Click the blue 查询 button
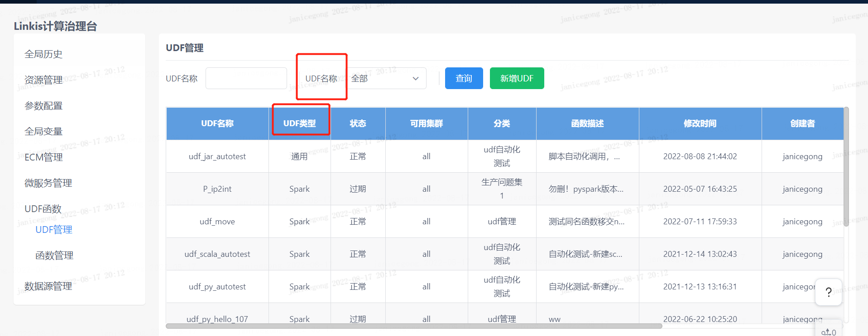Screen dimensions: 868x336 coord(464,78)
